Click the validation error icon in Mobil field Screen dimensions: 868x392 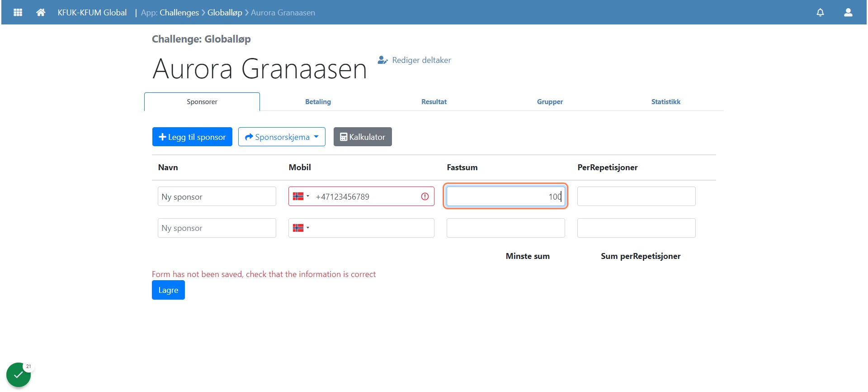click(425, 196)
